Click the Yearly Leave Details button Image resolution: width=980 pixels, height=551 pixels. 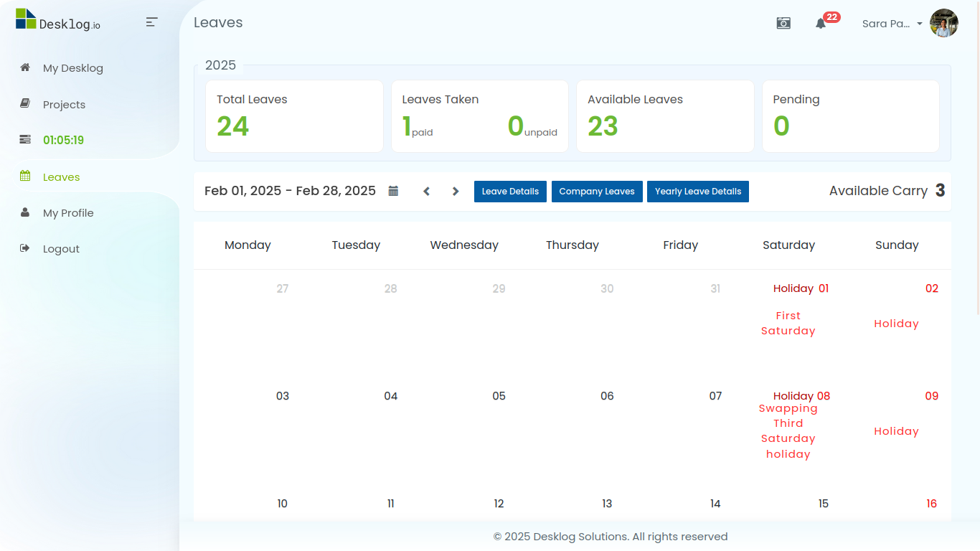pyautogui.click(x=698, y=192)
